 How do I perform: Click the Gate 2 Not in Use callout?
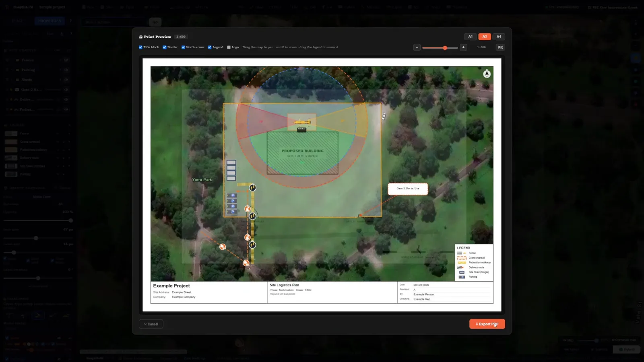[408, 189]
